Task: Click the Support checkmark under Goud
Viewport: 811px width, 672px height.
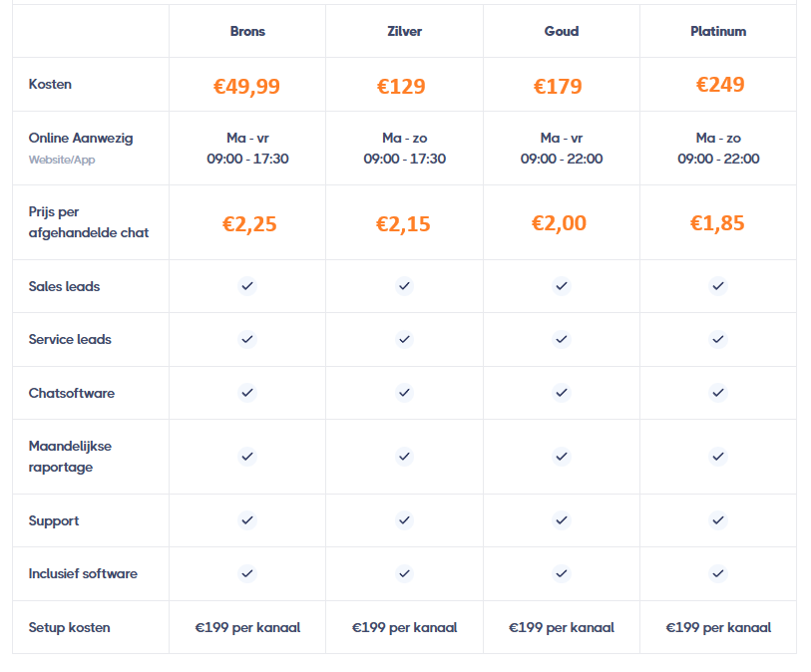Action: click(x=562, y=520)
